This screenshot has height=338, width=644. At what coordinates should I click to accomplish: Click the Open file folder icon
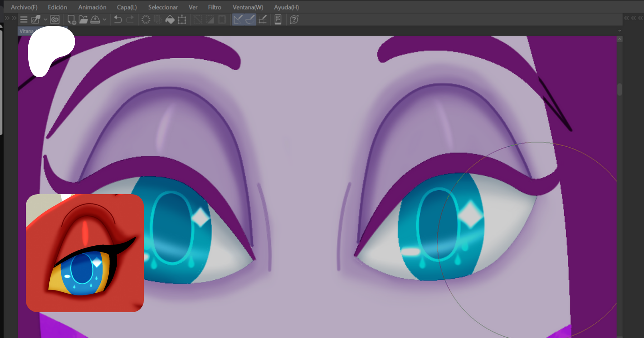[83, 20]
